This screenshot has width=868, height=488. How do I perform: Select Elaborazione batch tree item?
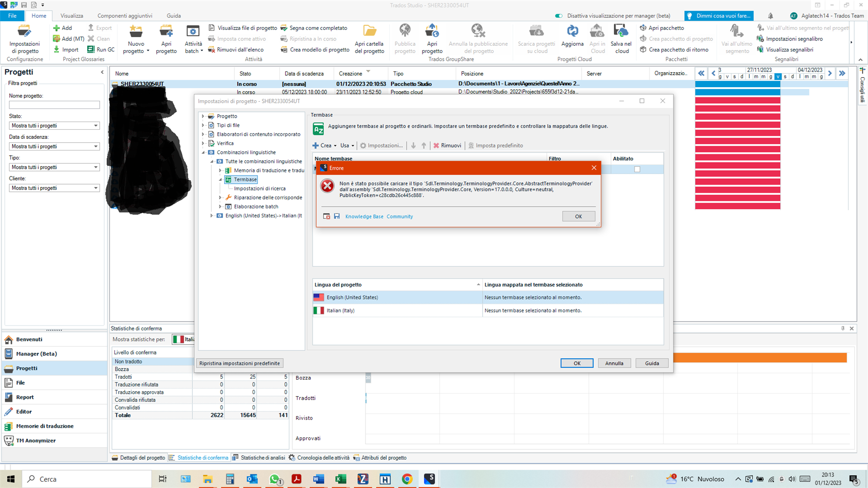(x=256, y=206)
